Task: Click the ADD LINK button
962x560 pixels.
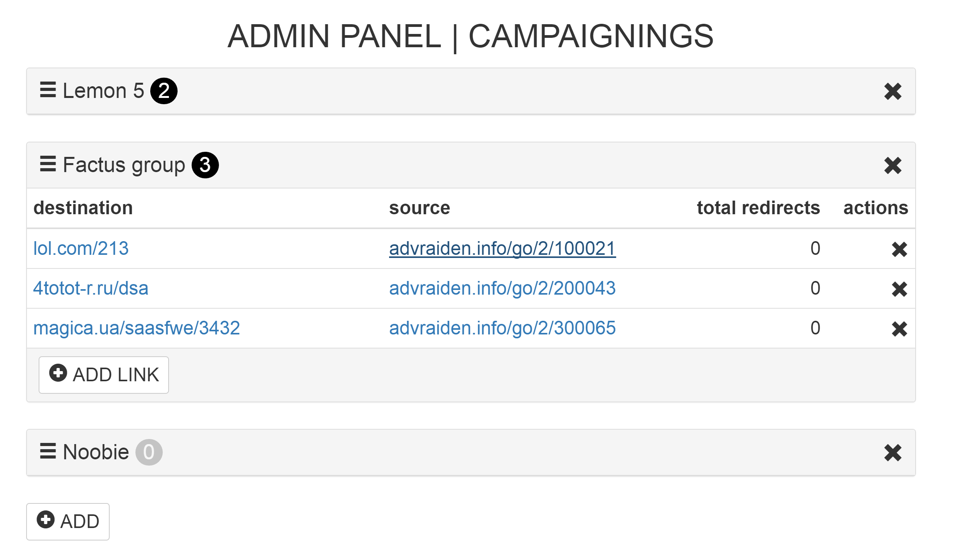Action: [104, 375]
